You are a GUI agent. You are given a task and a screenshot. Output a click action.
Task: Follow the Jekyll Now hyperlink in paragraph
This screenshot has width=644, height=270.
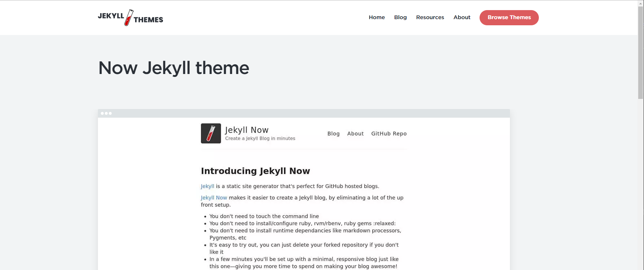click(214, 197)
